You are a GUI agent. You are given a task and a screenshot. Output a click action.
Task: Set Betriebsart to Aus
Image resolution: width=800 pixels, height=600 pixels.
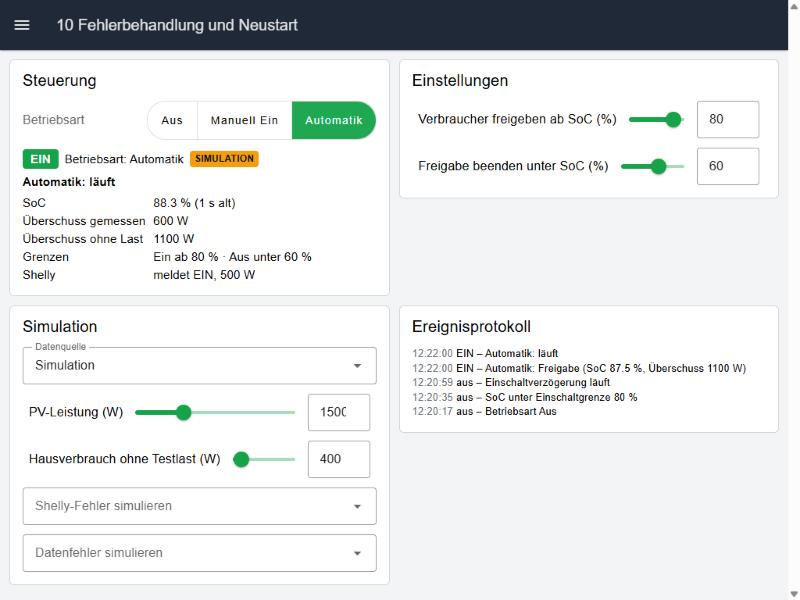click(172, 120)
